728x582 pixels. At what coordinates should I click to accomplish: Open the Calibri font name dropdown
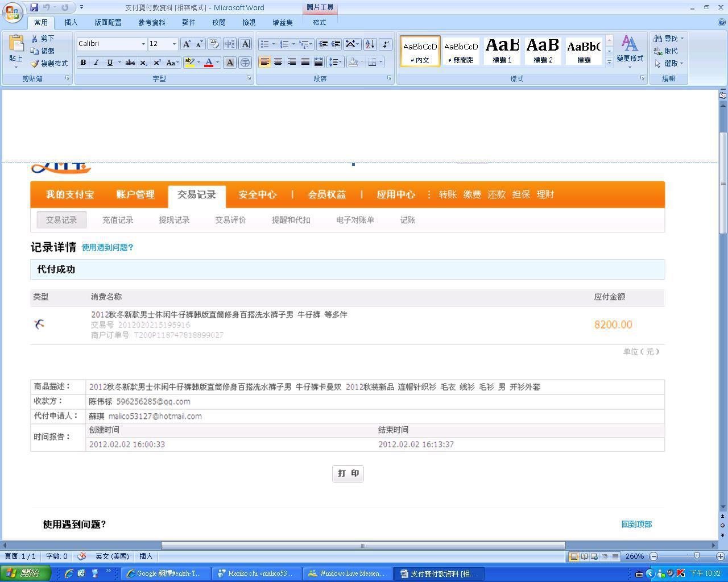click(x=143, y=44)
